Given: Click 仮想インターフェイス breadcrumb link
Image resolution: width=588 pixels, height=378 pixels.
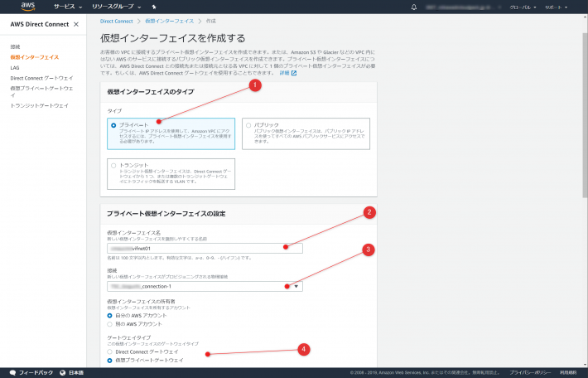Looking at the screenshot, I should tap(170, 22).
